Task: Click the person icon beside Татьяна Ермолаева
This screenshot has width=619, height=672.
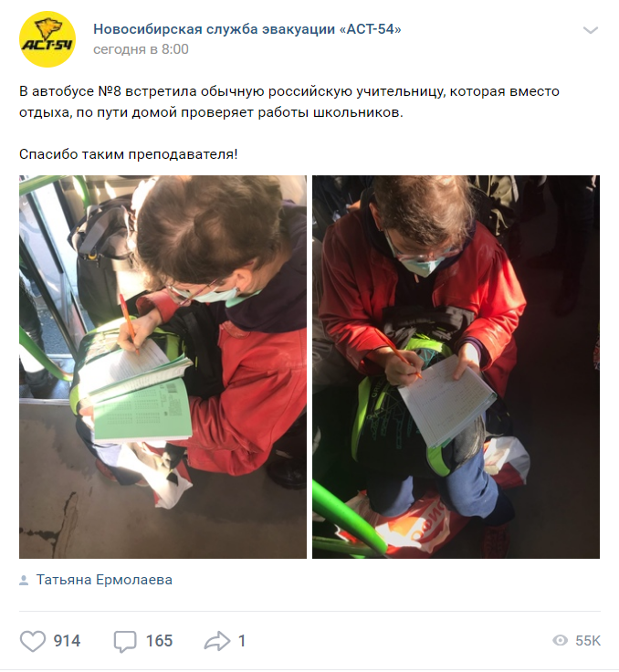Action: point(24,581)
